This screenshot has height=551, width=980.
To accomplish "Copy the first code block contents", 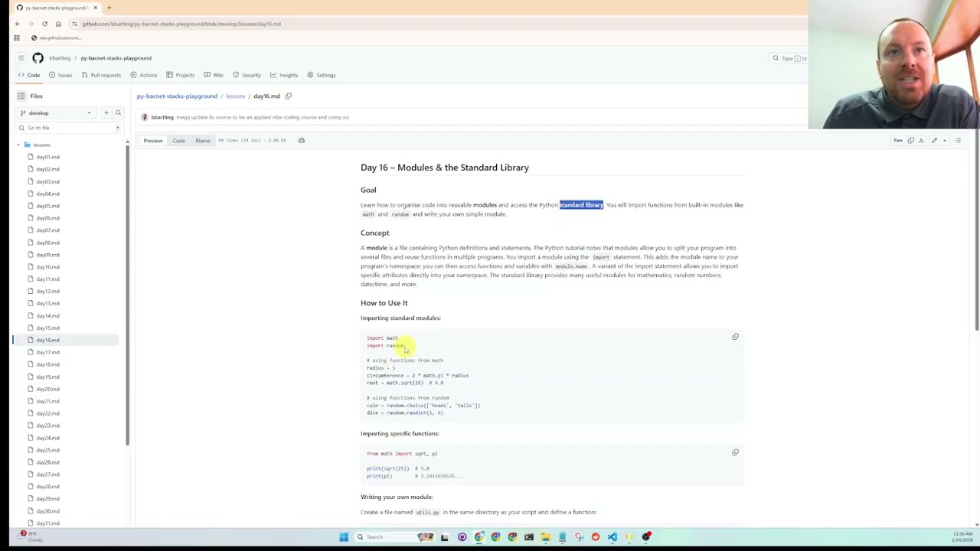I will (x=735, y=337).
